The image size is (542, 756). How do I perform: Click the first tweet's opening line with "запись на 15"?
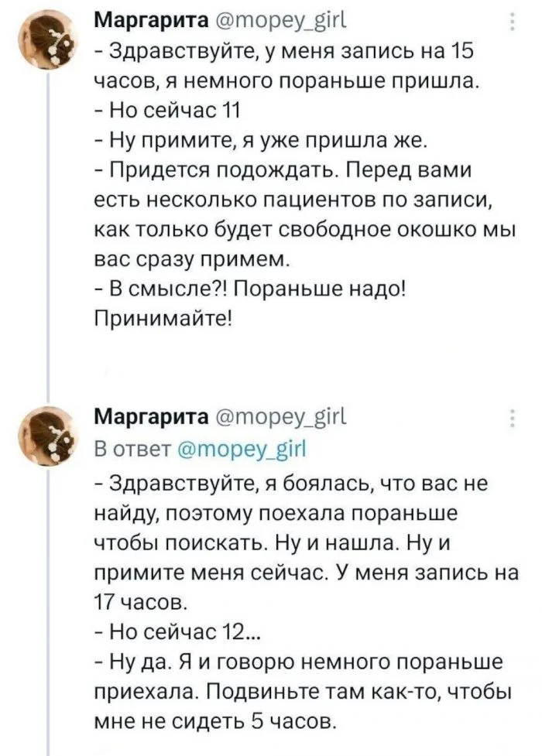286,51
